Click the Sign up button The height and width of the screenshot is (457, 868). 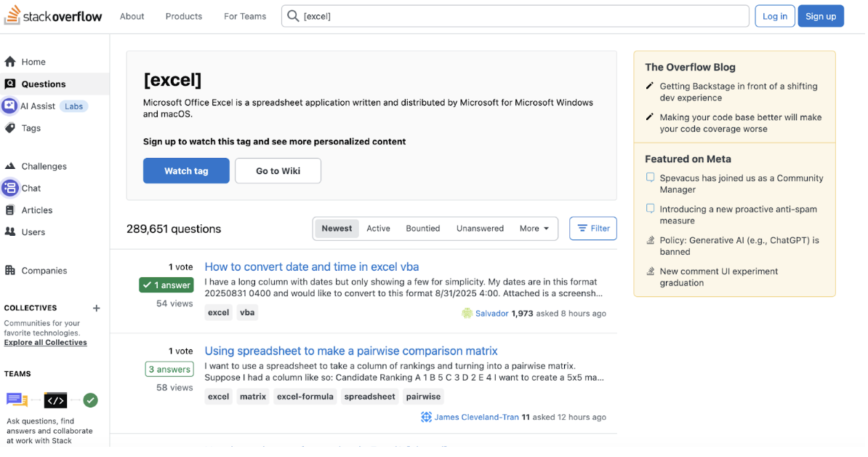tap(820, 16)
